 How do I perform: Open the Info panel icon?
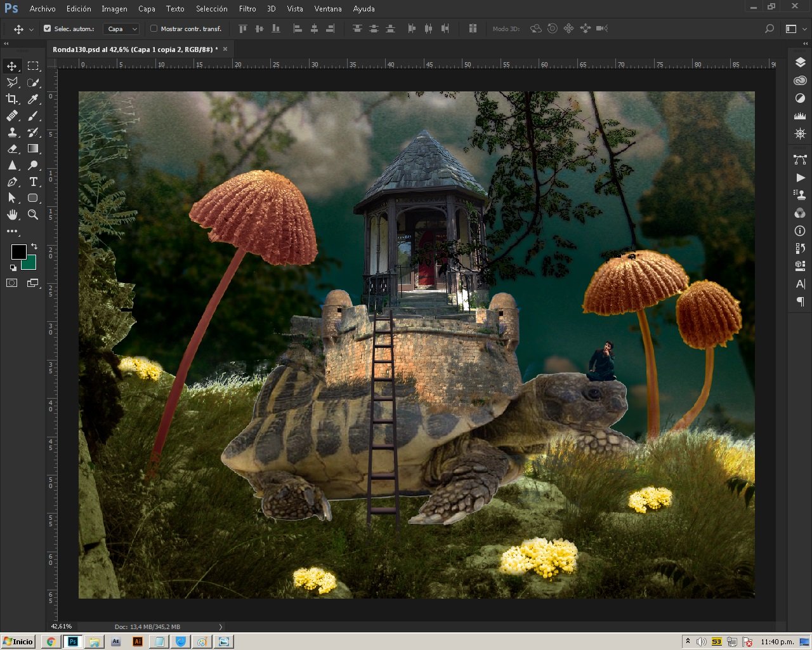(x=800, y=231)
